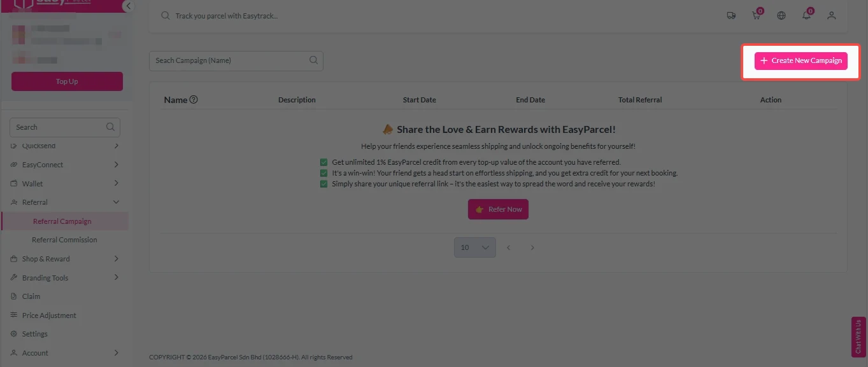
Task: Collapse sidebar using the arrow icon
Action: coord(128,6)
